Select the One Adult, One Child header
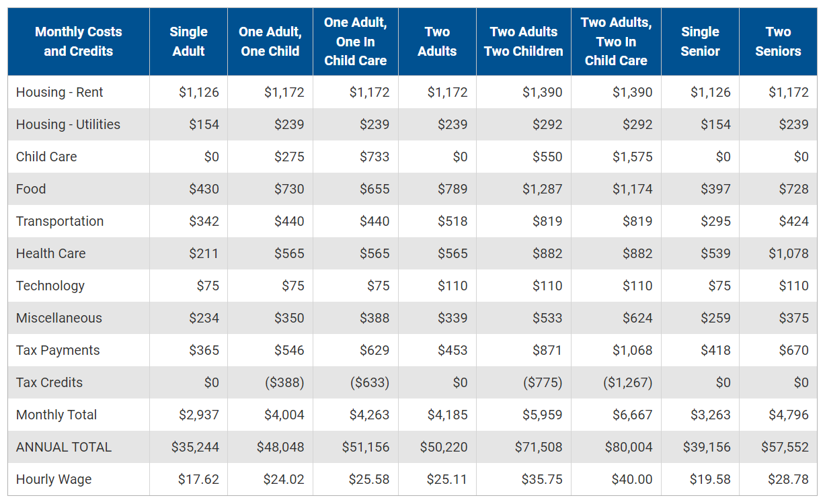Image resolution: width=825 pixels, height=504 pixels. pyautogui.click(x=270, y=42)
